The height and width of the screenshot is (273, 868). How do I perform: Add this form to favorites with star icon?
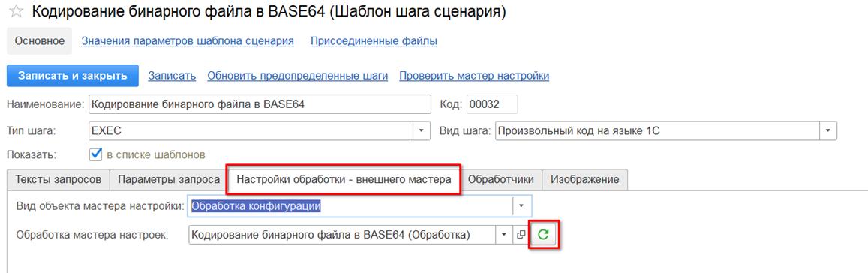pyautogui.click(x=17, y=12)
